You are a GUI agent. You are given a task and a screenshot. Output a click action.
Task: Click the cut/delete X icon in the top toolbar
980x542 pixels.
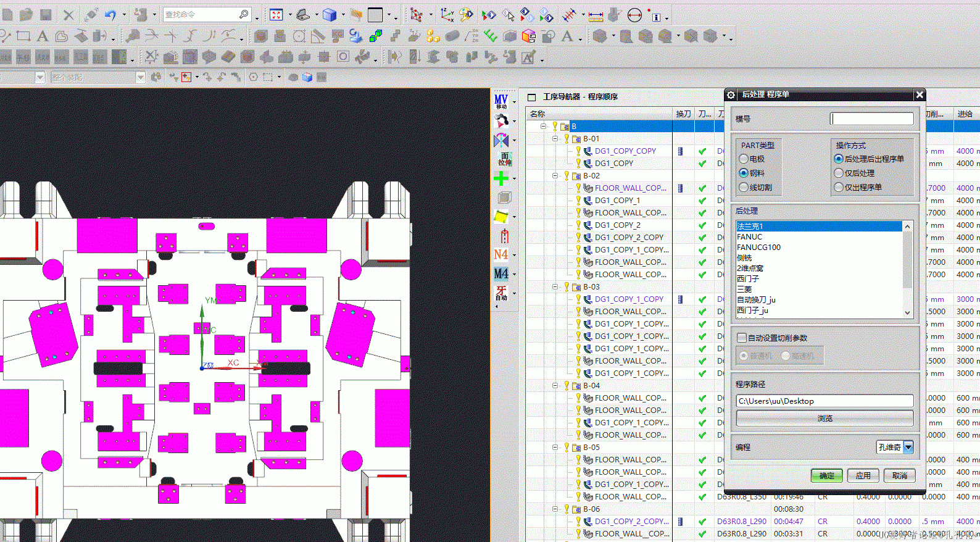pyautogui.click(x=69, y=15)
